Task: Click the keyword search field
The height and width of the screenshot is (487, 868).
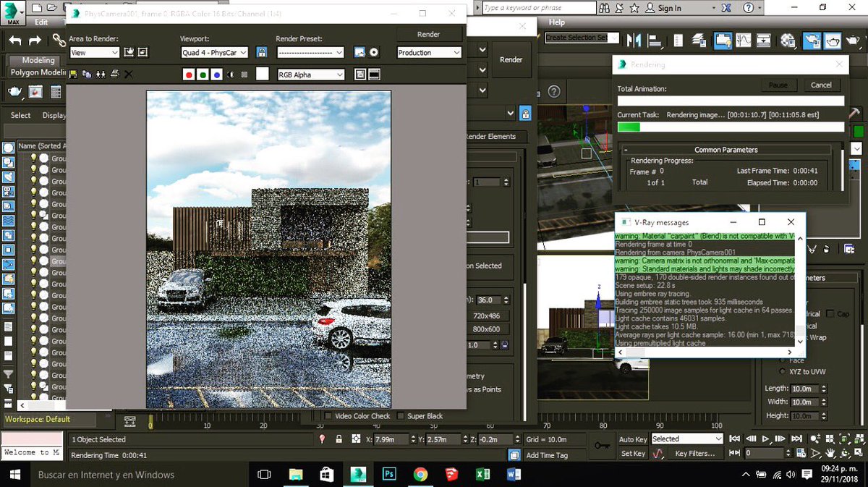Action: tap(538, 8)
